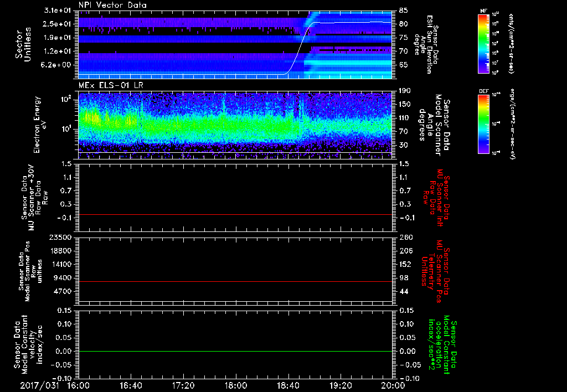Click the red 'MU Scanner Pos Telemetry' label
The height and width of the screenshot is (392, 567).
click(435, 271)
